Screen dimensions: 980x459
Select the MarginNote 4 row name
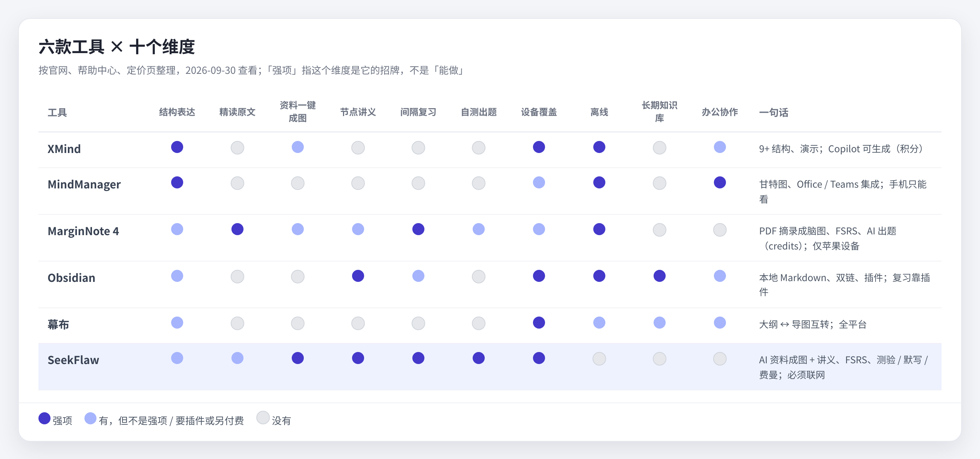(x=83, y=231)
